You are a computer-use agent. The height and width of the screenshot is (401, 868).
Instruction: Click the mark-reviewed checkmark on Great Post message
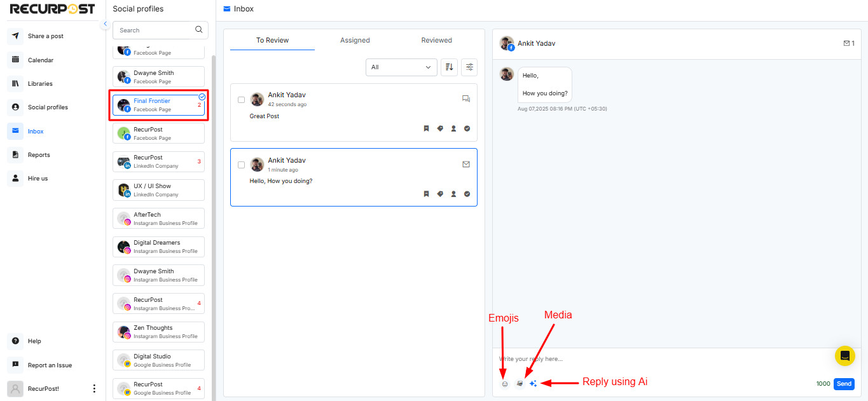coord(467,128)
